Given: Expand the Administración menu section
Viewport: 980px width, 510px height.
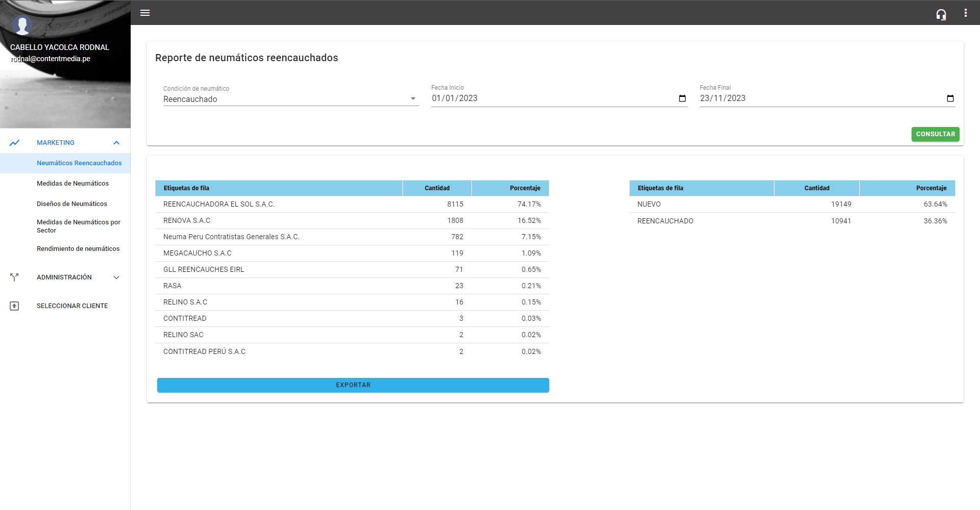Looking at the screenshot, I should click(x=116, y=277).
